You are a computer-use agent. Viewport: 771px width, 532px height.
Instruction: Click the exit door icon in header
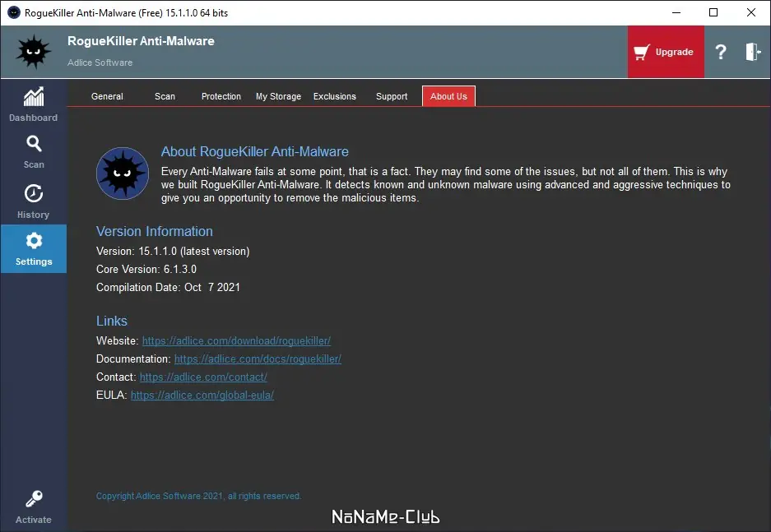(x=753, y=52)
